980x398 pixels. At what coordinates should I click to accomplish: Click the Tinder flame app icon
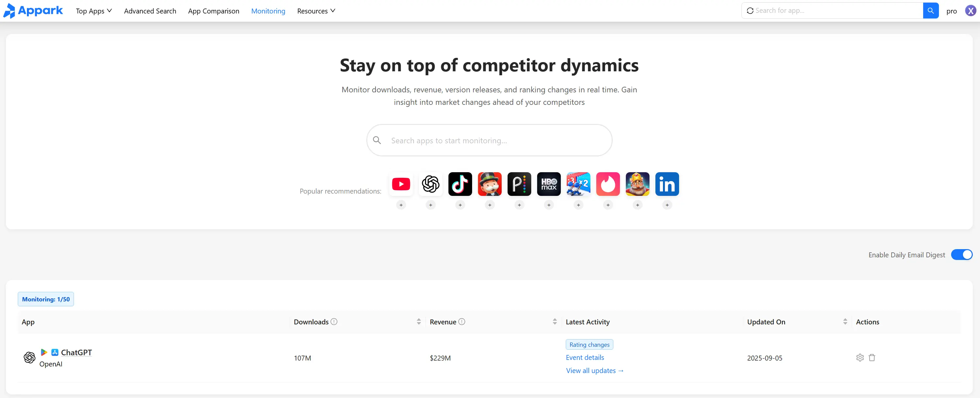(x=607, y=184)
